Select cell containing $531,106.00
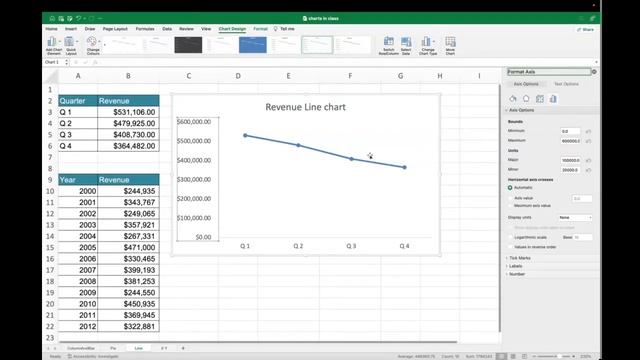Image resolution: width=640 pixels, height=360 pixels. (x=128, y=112)
